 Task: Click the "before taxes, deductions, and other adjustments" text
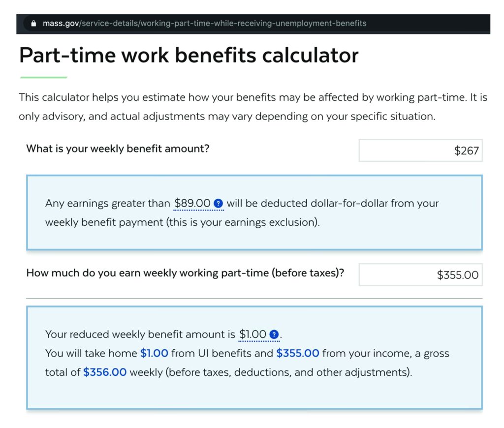(288, 372)
